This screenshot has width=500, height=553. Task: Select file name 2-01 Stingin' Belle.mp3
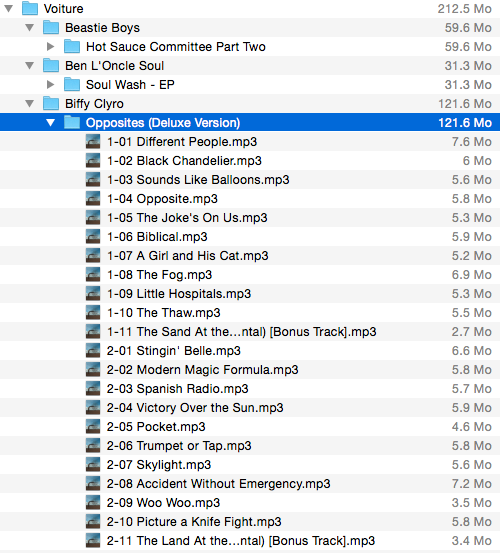point(174,351)
